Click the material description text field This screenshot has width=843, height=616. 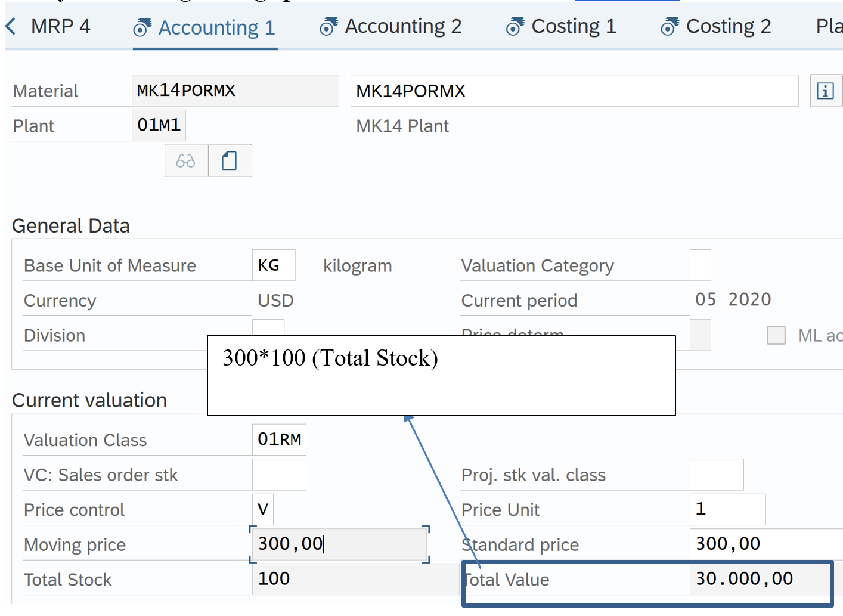coord(574,91)
